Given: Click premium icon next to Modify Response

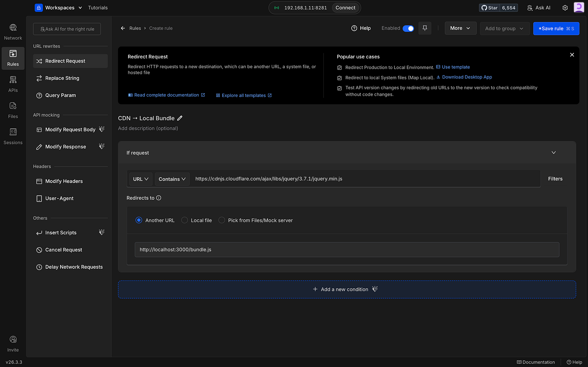Looking at the screenshot, I should click(102, 147).
